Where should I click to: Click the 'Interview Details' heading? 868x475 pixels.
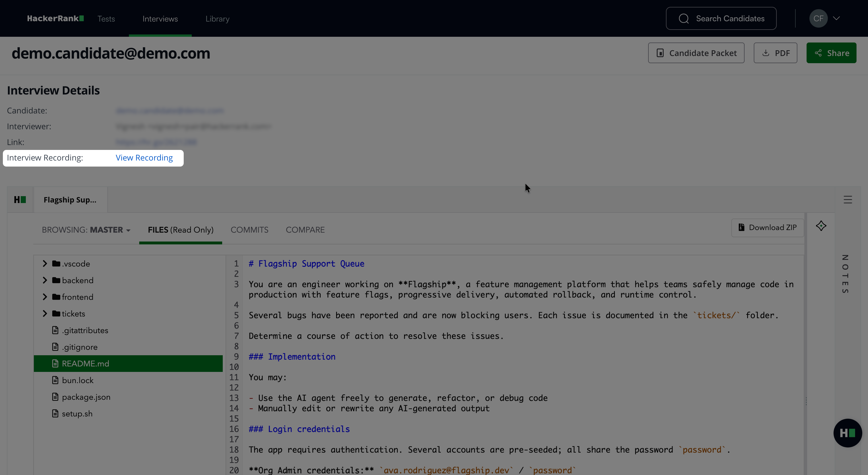53,90
